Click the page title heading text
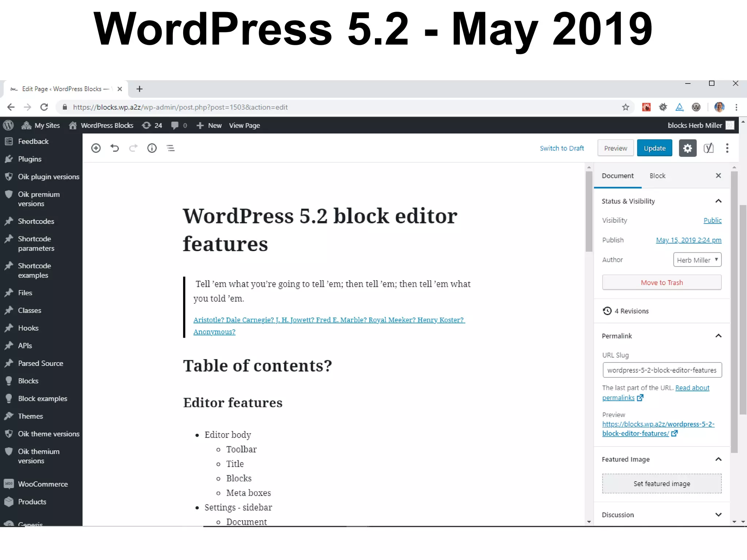 click(320, 230)
